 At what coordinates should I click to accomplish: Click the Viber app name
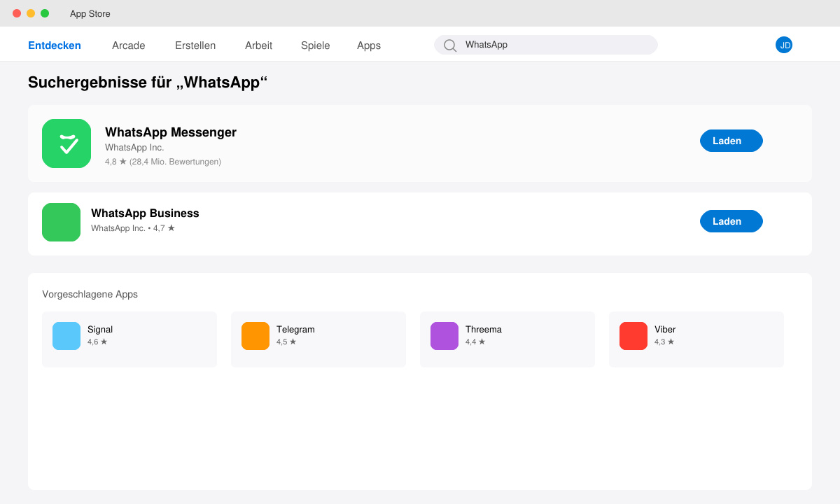[665, 330]
